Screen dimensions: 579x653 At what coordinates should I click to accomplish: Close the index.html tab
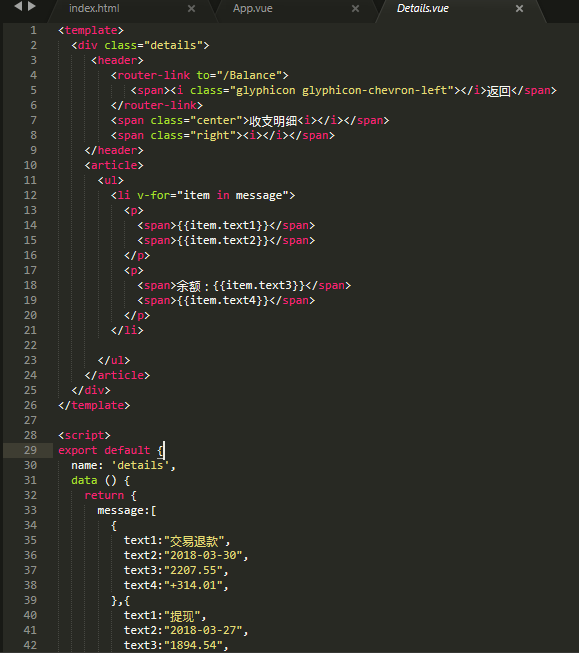click(191, 8)
